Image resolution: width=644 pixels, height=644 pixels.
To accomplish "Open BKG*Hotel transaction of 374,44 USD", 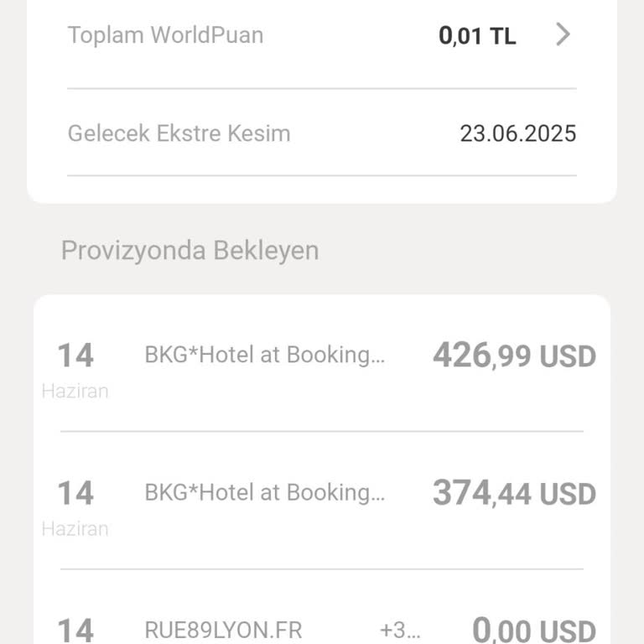I will [x=265, y=492].
